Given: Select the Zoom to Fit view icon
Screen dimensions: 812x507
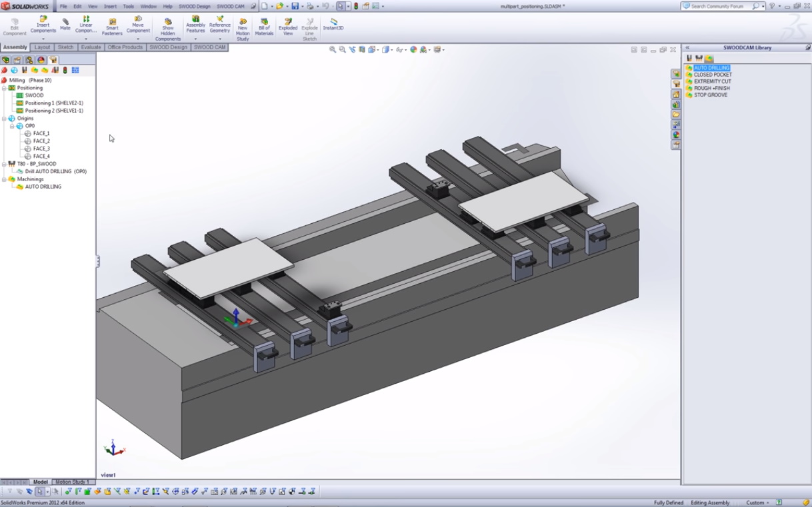Looking at the screenshot, I should click(333, 49).
